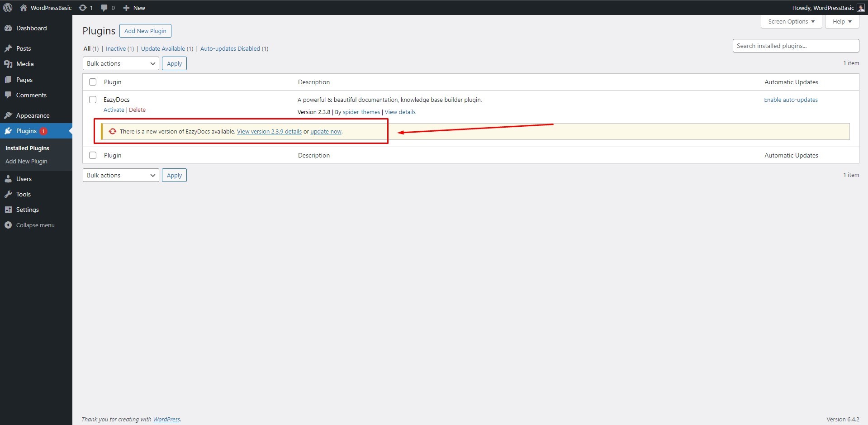Open View details link for EazyDocs

[400, 112]
